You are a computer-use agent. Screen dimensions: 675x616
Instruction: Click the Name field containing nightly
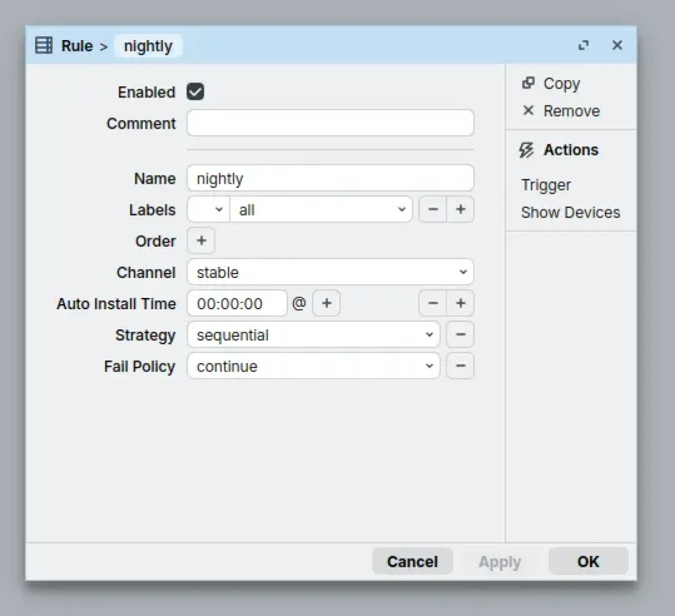click(x=331, y=178)
